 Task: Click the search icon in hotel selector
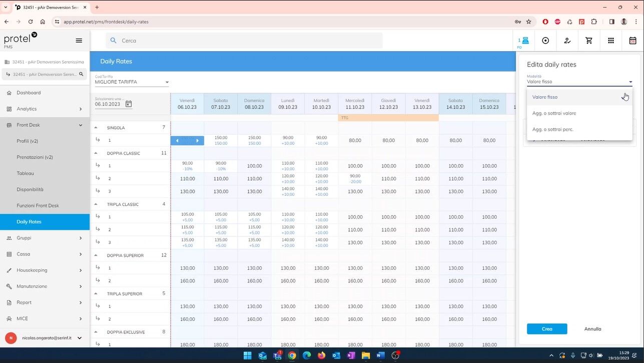[81, 74]
